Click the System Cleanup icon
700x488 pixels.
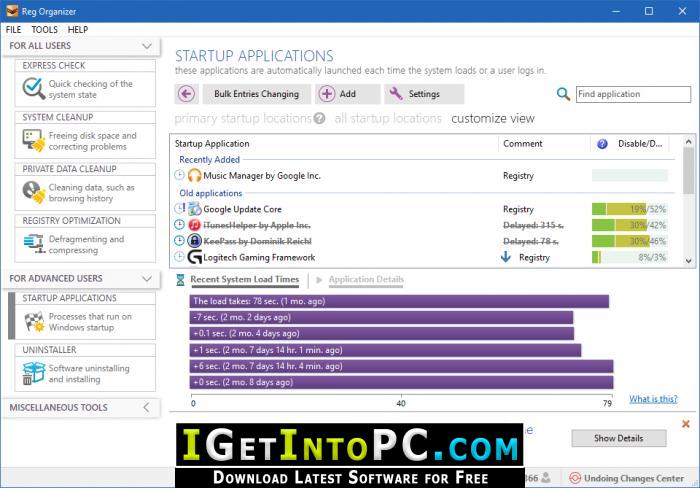pyautogui.click(x=34, y=141)
